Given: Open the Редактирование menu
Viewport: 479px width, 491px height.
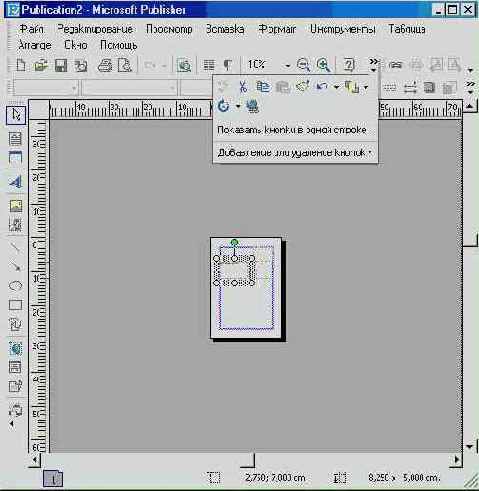Looking at the screenshot, I should (x=95, y=29).
